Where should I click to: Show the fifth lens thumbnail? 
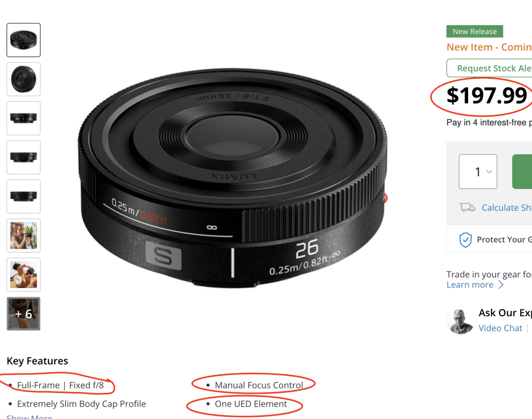point(23,196)
